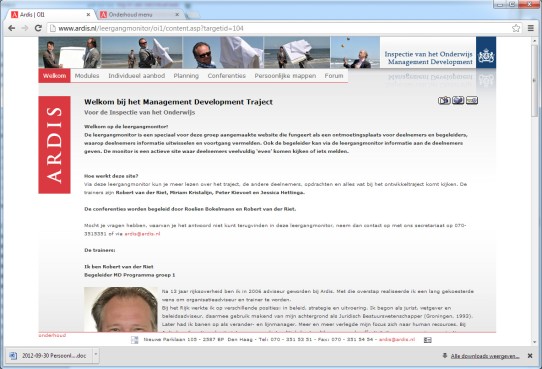Click the third icon right of the welcome heading
The image size is (542, 369).
pyautogui.click(x=472, y=101)
